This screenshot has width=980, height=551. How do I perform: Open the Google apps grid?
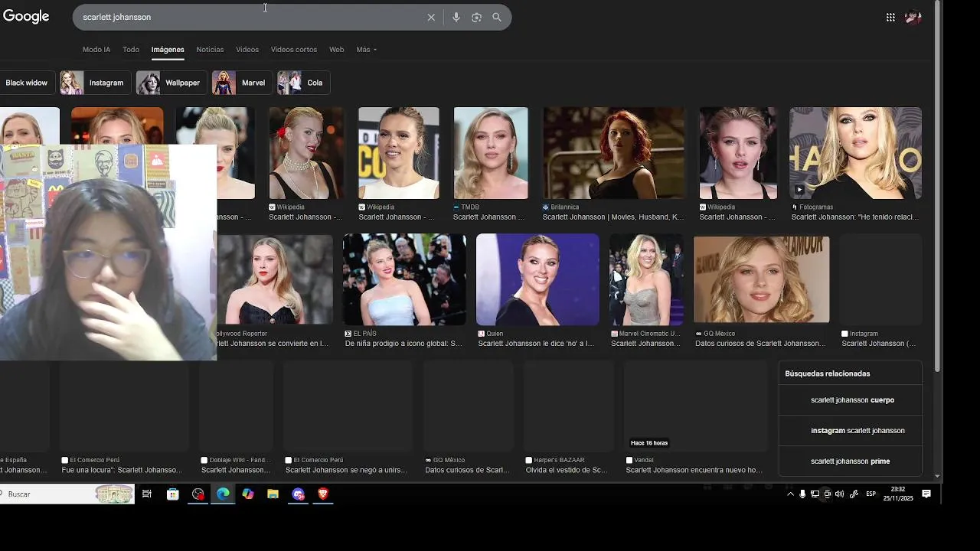[x=890, y=17]
